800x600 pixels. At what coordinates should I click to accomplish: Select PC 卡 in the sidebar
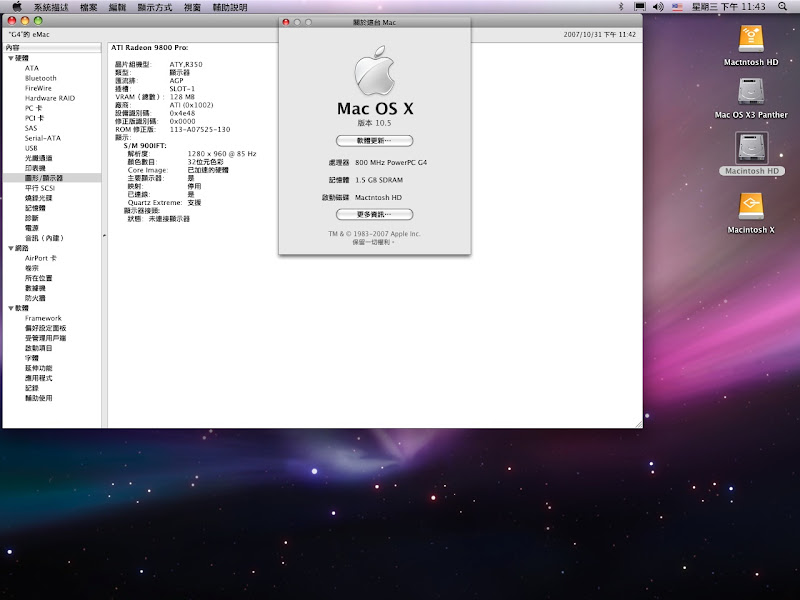point(34,108)
